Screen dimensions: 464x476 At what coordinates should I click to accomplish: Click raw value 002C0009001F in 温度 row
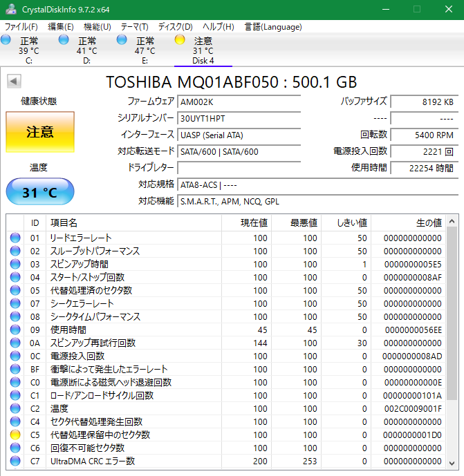(413, 408)
